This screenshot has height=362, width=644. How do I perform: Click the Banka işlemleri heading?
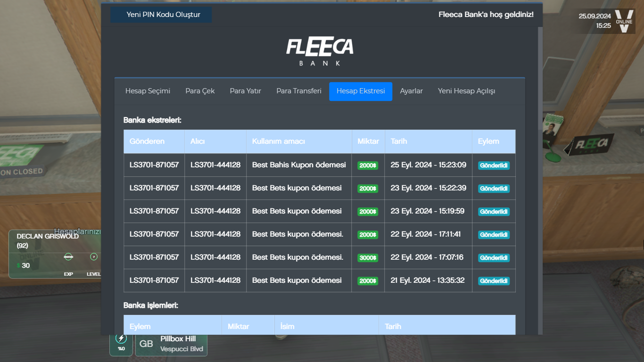click(151, 305)
